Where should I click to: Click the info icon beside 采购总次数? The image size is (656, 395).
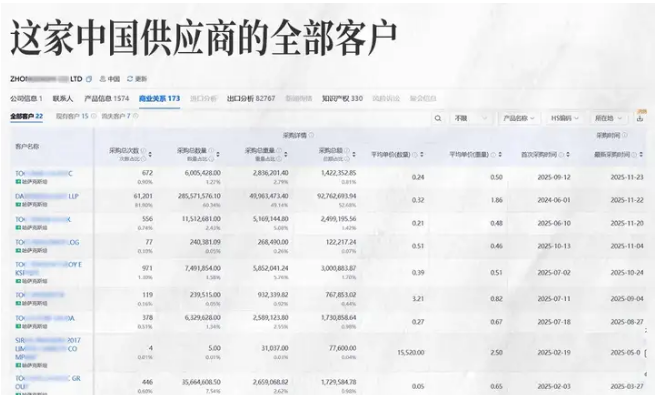pos(143,151)
